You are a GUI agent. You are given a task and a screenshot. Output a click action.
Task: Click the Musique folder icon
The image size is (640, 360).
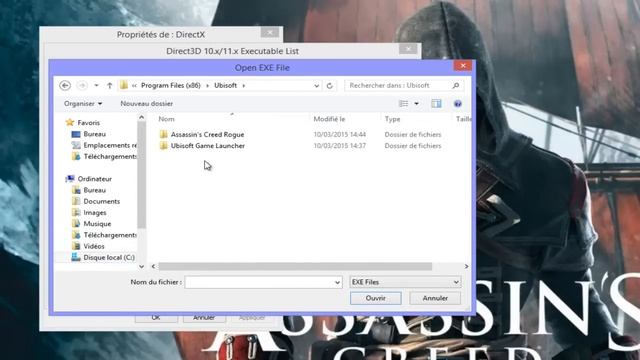[x=76, y=224]
